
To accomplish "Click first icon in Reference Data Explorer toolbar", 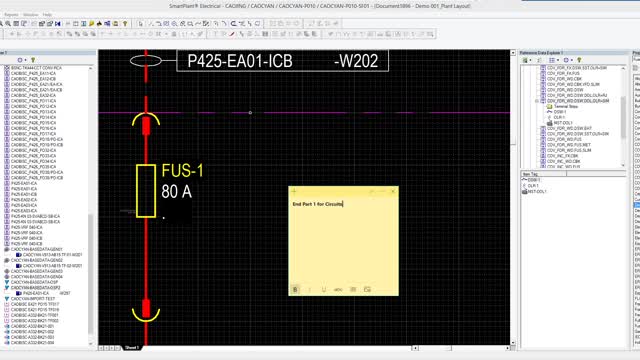I will click(526, 60).
